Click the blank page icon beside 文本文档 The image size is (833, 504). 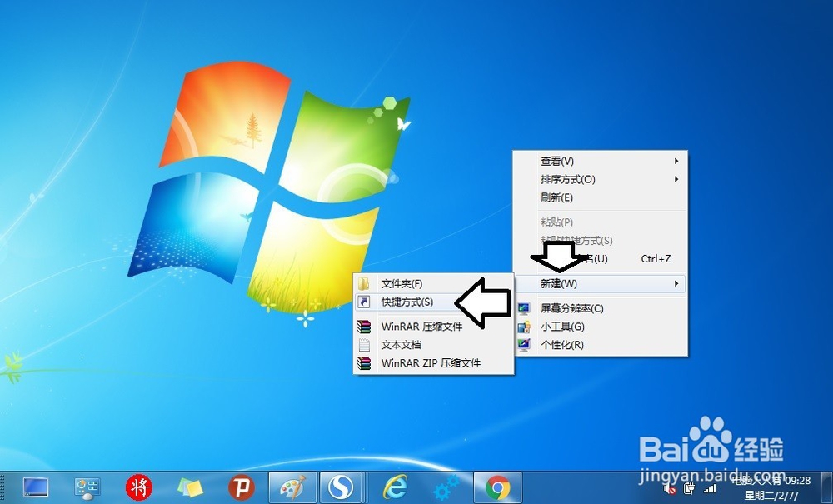(x=364, y=345)
